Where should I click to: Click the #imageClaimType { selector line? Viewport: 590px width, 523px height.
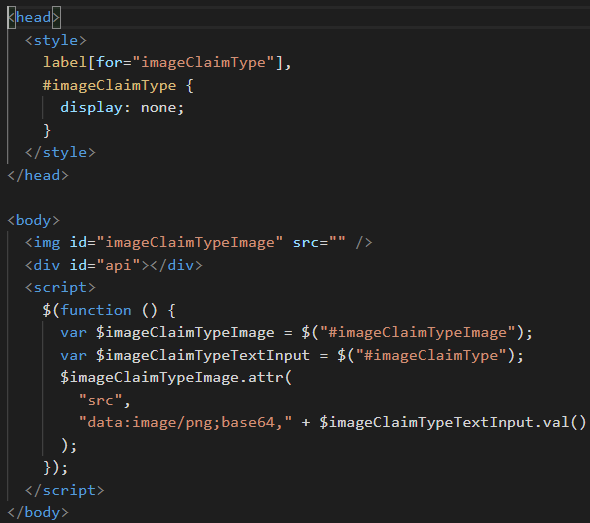pos(118,85)
